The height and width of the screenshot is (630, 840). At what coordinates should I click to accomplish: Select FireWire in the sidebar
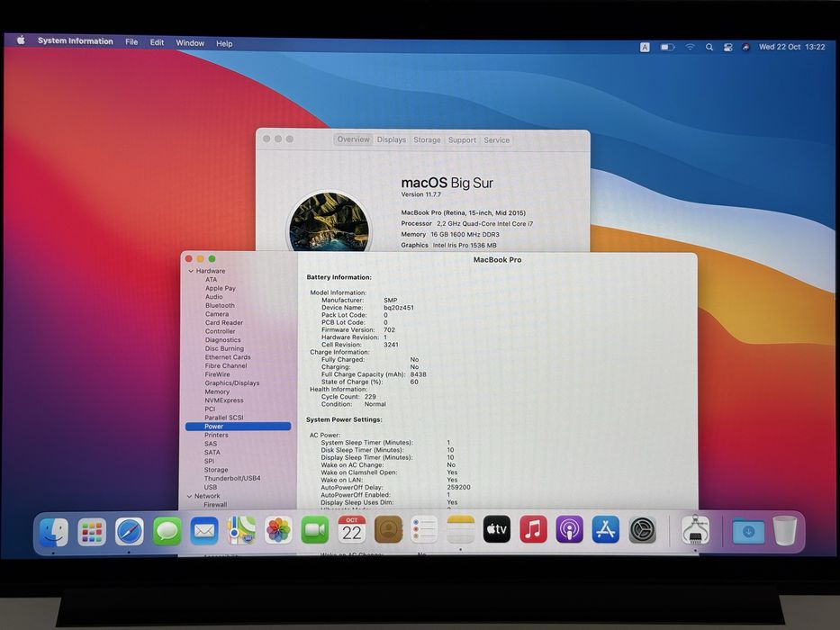[217, 374]
